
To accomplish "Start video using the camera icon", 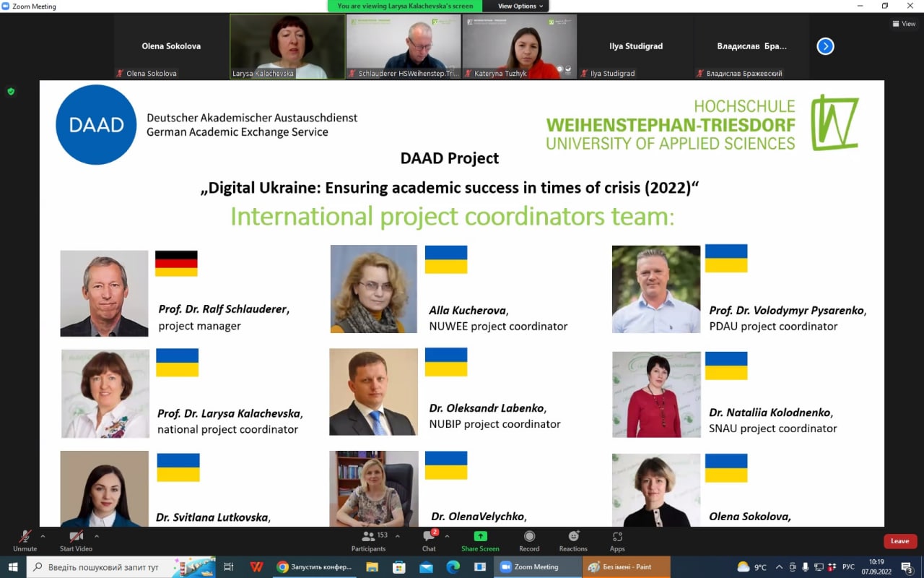I will (x=76, y=540).
